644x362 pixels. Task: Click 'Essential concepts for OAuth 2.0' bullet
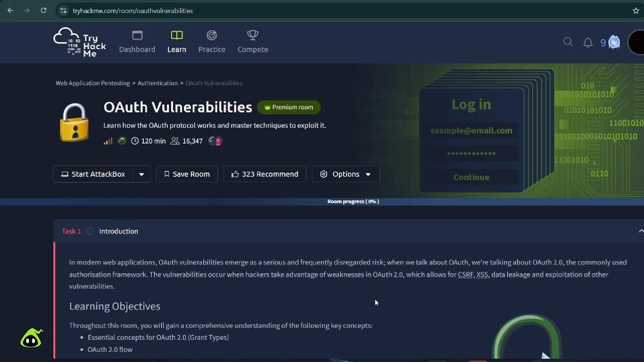pos(158,337)
